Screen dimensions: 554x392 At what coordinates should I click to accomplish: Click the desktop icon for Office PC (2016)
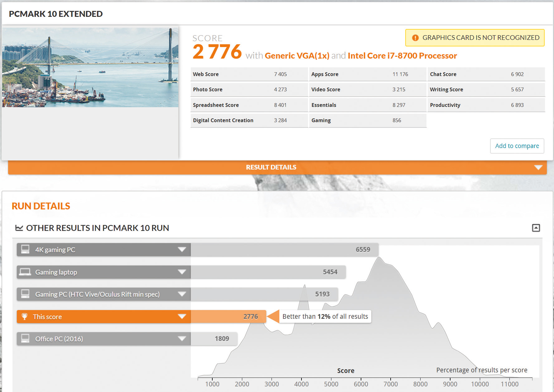(25, 339)
